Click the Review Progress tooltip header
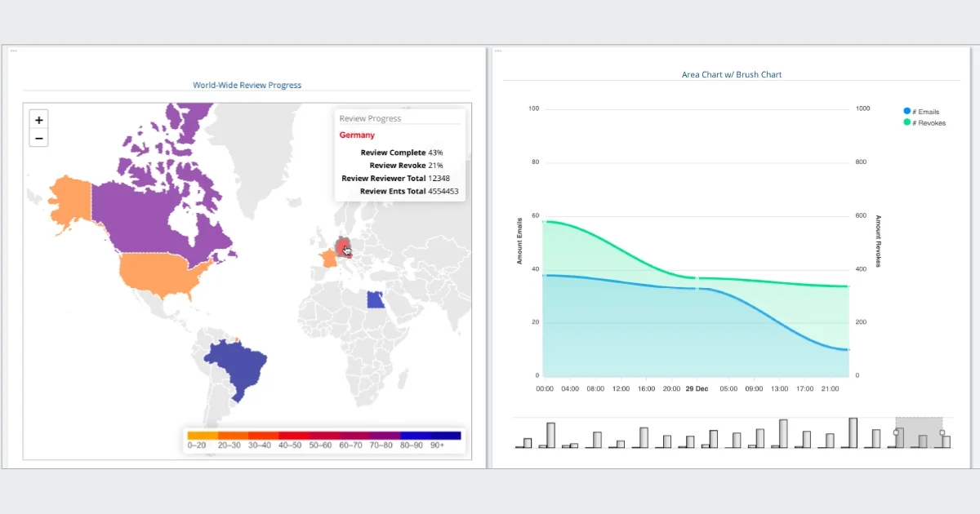Image resolution: width=980 pixels, height=514 pixels. 370,118
